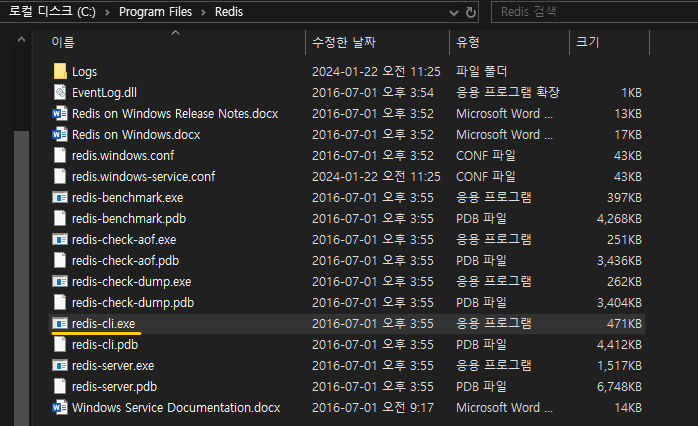The image size is (698, 426).
Task: Click 파일 폴더 type of Logs
Action: [481, 71]
